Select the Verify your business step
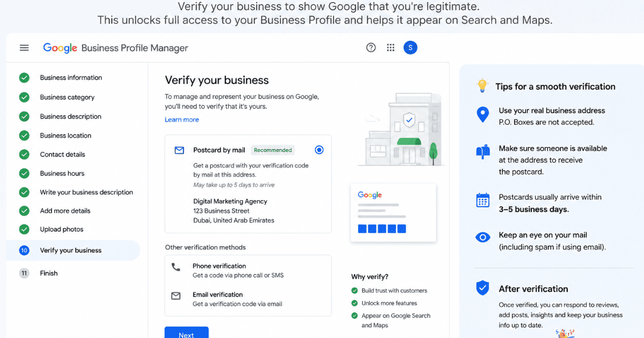The height and width of the screenshot is (338, 644). point(73,251)
